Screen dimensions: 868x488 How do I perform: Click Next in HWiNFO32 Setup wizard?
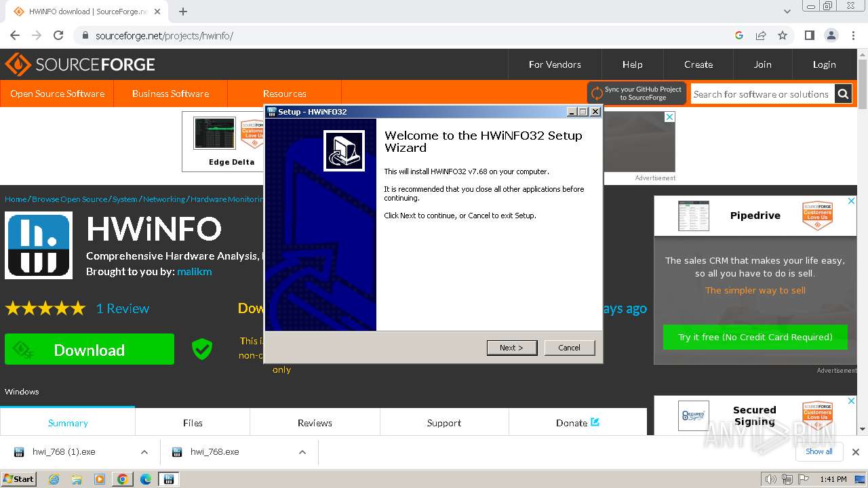pos(512,348)
